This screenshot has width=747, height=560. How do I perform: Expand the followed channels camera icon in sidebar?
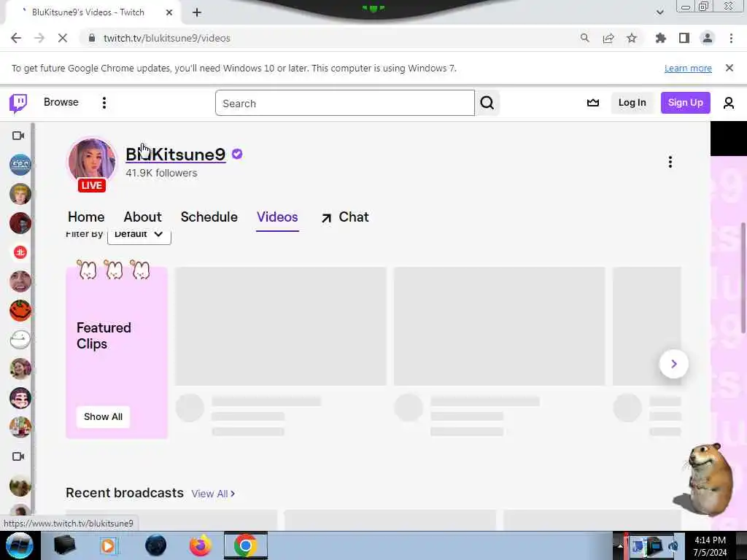(18, 136)
